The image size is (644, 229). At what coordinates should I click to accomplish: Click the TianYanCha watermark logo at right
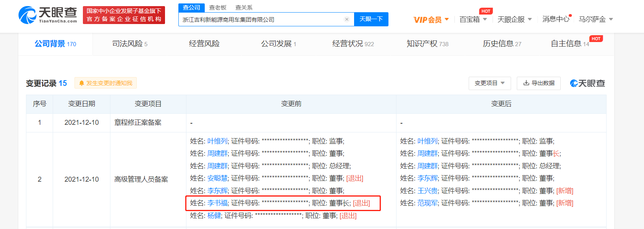point(587,83)
